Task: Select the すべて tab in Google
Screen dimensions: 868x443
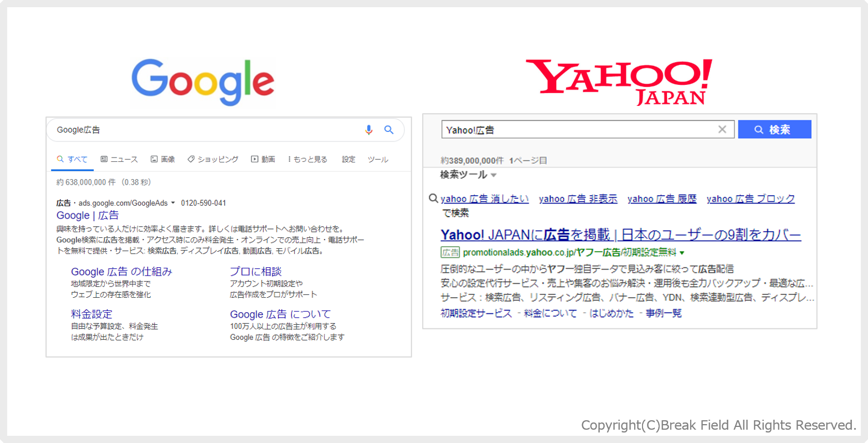Action: tap(72, 159)
